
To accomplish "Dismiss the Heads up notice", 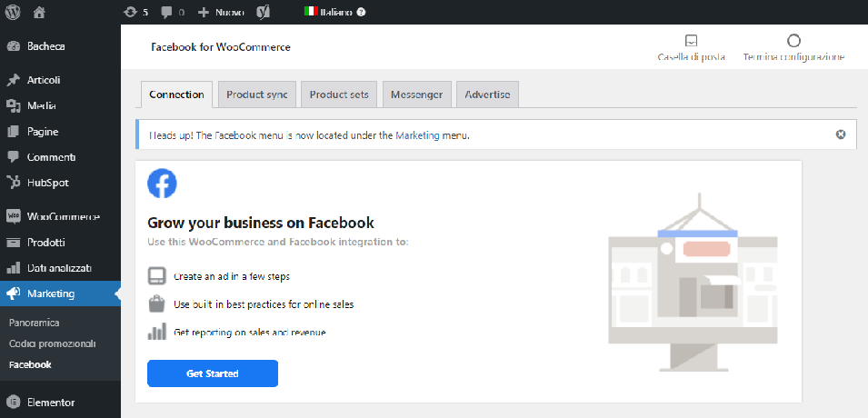I will 841,134.
